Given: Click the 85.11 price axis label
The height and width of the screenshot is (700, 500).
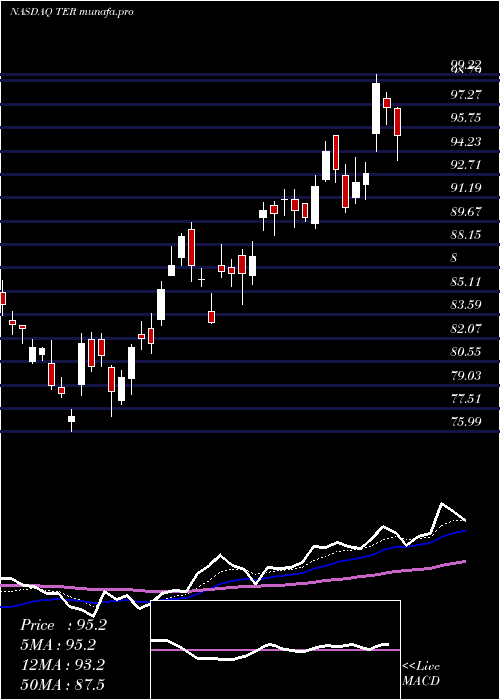Looking at the screenshot, I should click(466, 282).
